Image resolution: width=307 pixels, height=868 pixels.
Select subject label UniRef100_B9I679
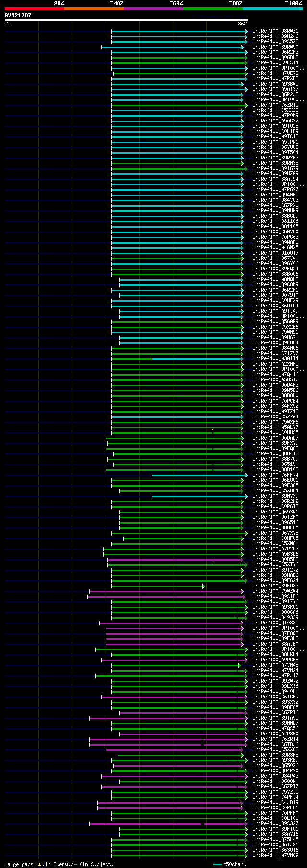(x=275, y=168)
